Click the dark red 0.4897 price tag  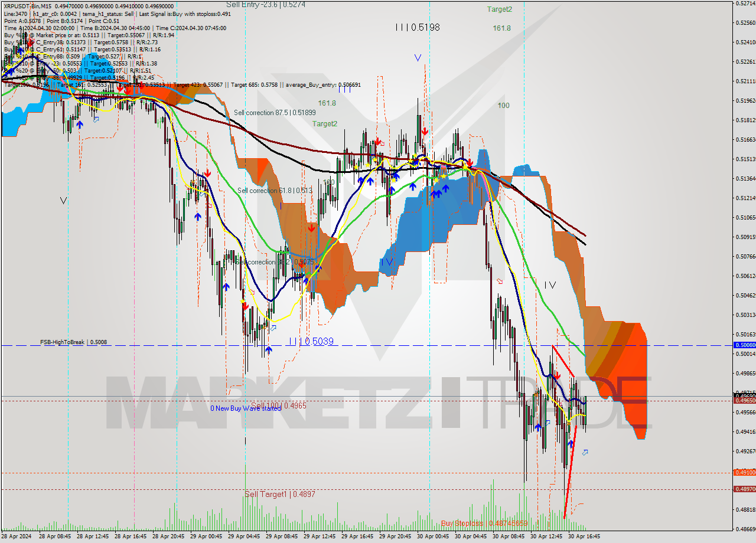pyautogui.click(x=744, y=489)
